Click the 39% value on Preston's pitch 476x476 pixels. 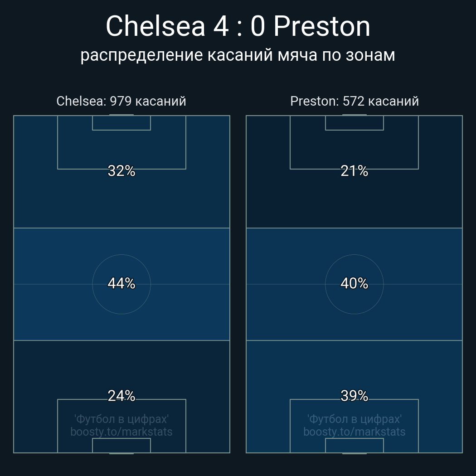click(x=354, y=396)
